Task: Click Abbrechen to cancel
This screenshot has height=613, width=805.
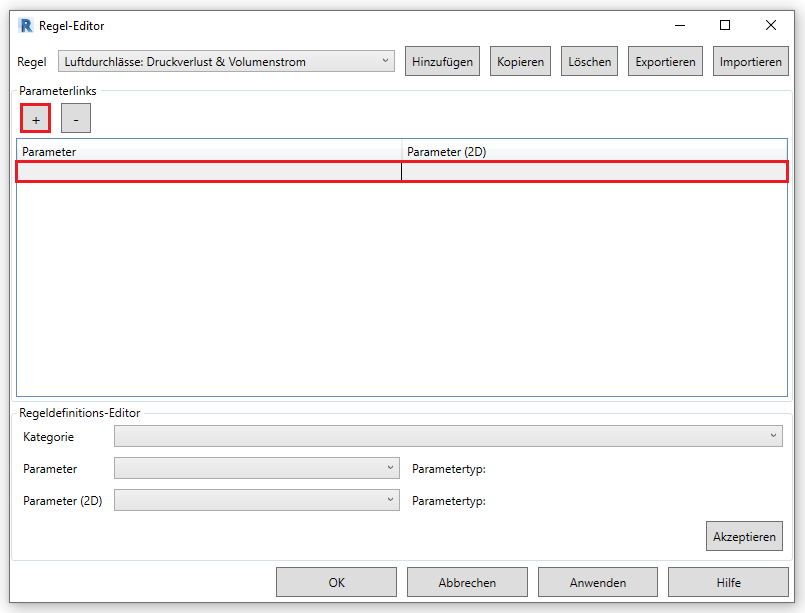Action: coord(467,582)
